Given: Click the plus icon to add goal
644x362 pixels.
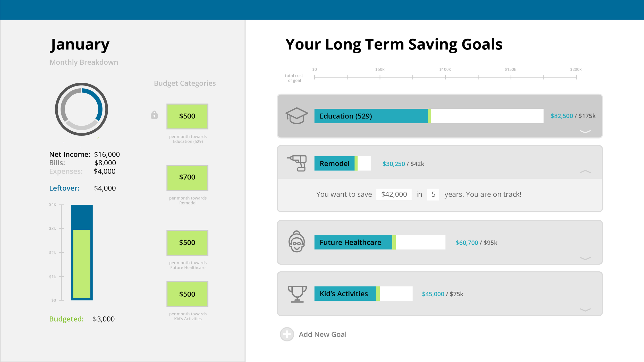Looking at the screenshot, I should point(287,334).
